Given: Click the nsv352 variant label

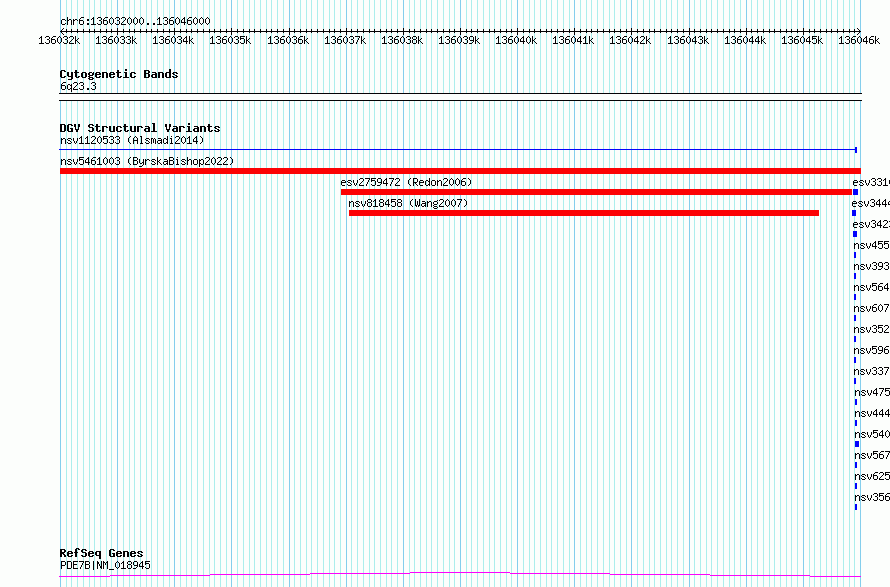Looking at the screenshot, I should click(x=871, y=329).
